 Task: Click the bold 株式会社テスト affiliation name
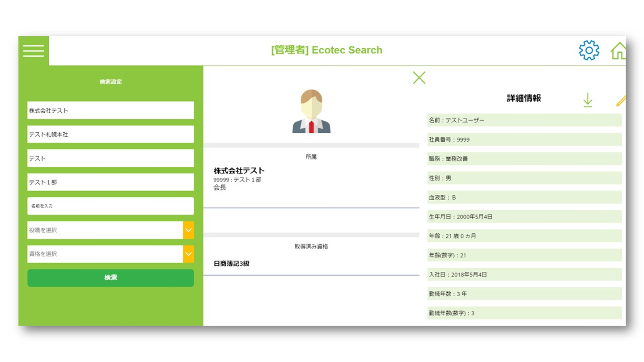[x=239, y=170]
